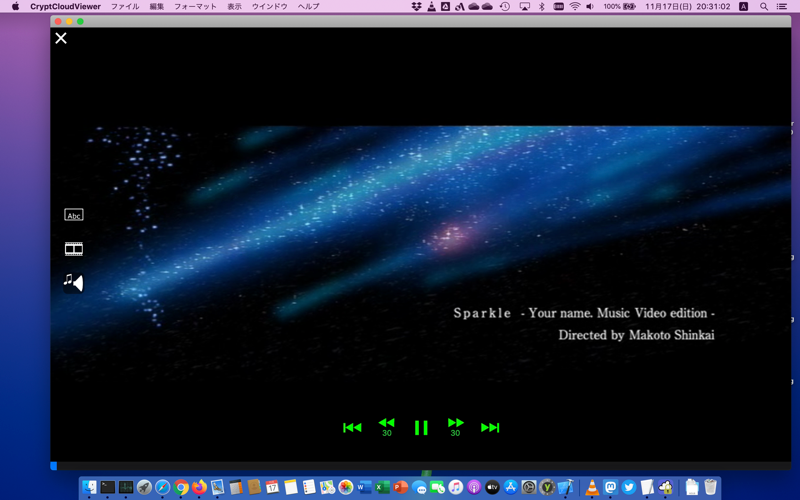Close the player with the white X
Image resolution: width=800 pixels, height=500 pixels.
(x=61, y=38)
